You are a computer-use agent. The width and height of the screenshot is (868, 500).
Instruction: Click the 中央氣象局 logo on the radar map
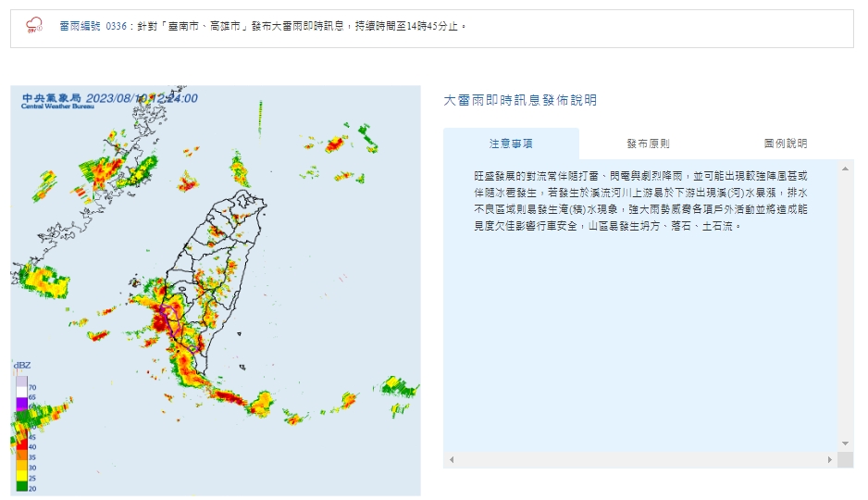click(51, 101)
